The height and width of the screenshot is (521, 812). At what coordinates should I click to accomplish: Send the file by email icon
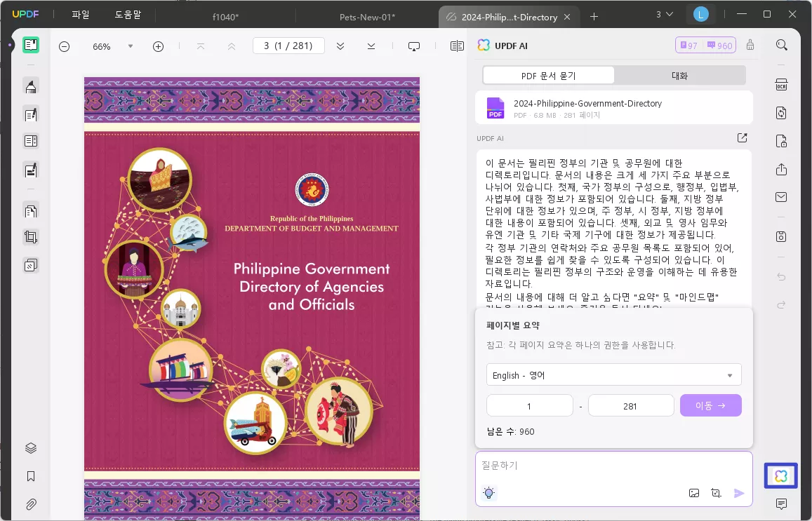(781, 197)
